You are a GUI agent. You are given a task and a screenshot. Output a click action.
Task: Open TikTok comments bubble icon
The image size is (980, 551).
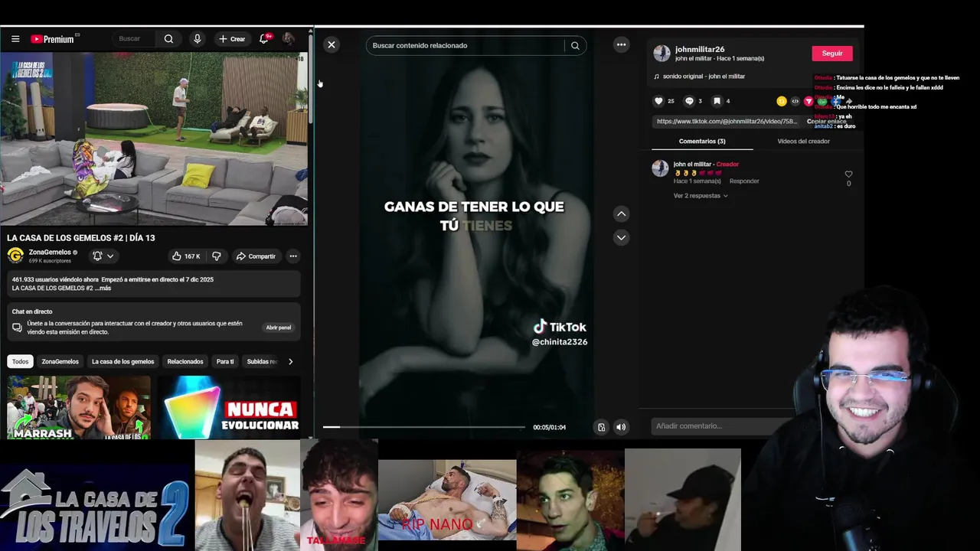click(x=689, y=101)
